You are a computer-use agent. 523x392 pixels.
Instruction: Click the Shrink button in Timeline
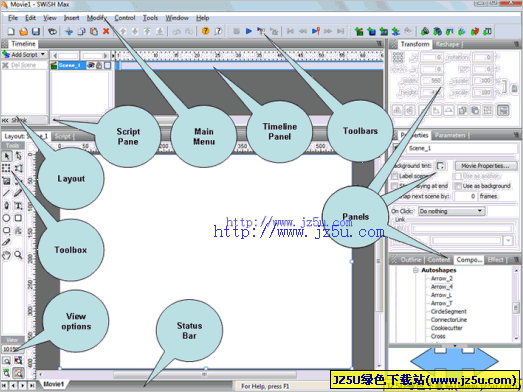coord(24,120)
